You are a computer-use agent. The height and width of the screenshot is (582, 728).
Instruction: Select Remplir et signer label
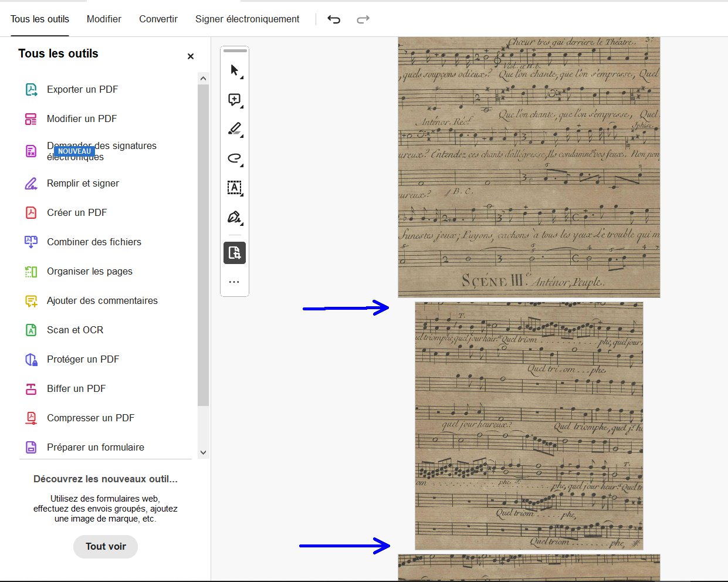click(x=83, y=183)
